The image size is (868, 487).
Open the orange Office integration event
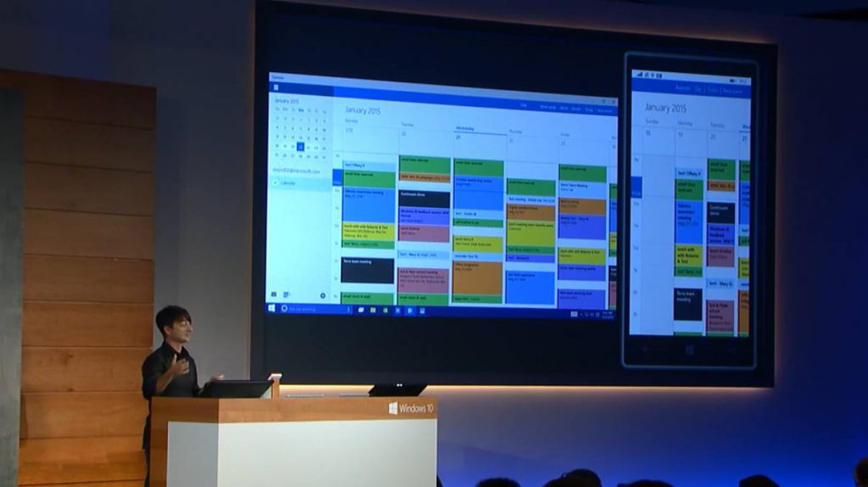point(477,277)
